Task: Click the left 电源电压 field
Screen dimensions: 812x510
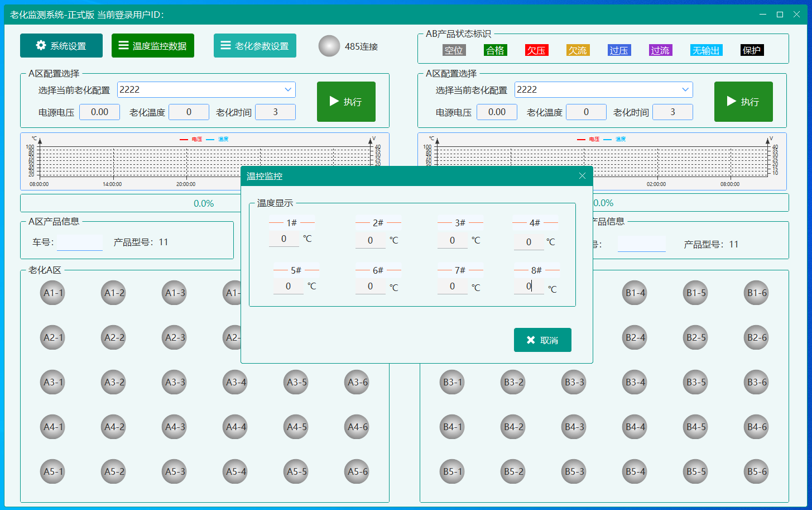Action: pyautogui.click(x=99, y=112)
